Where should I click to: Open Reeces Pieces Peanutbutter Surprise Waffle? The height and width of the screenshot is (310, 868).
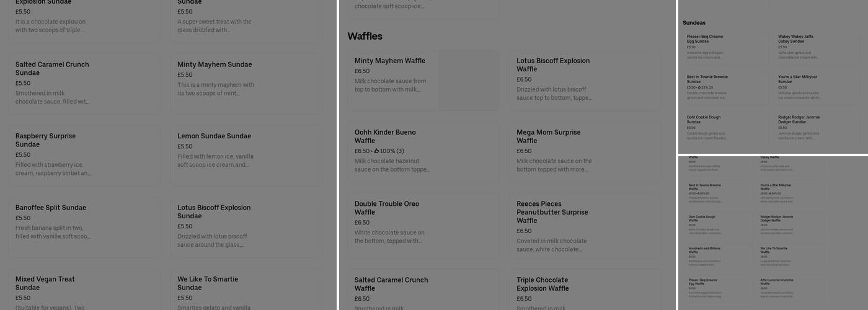(585, 228)
